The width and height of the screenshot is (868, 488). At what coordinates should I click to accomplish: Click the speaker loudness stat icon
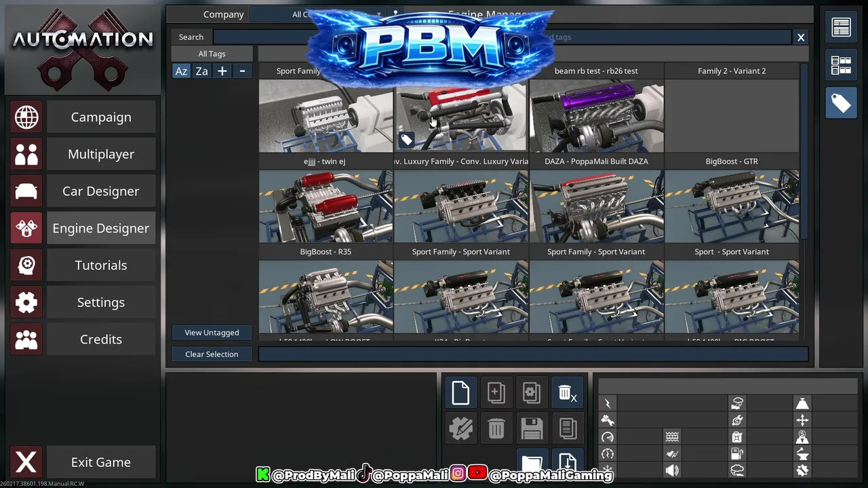pyautogui.click(x=672, y=470)
